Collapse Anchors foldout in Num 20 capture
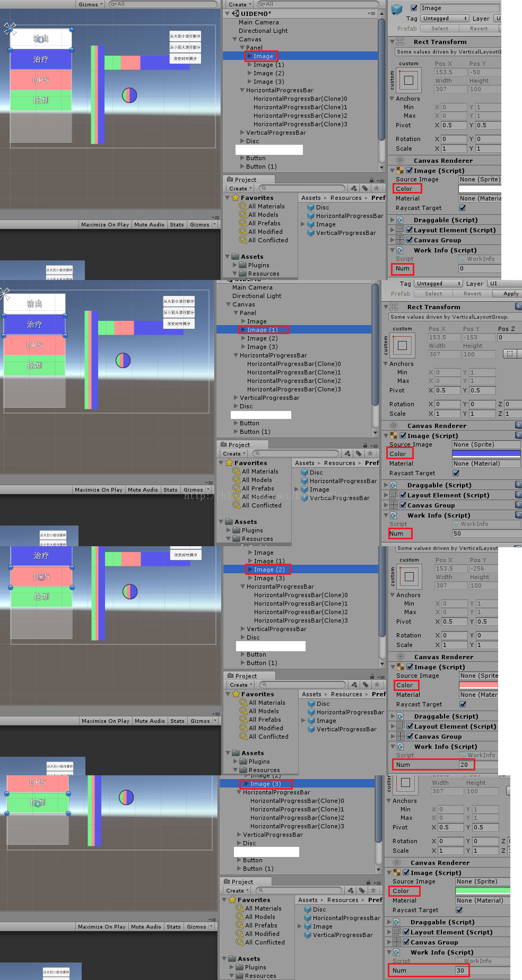The image size is (522, 980). tap(393, 595)
